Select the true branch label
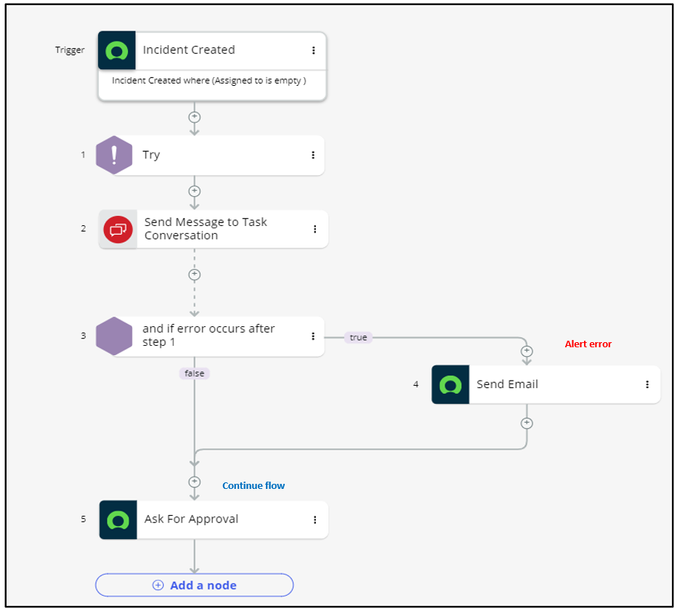Viewport: 677px width, 611px height. click(x=358, y=338)
